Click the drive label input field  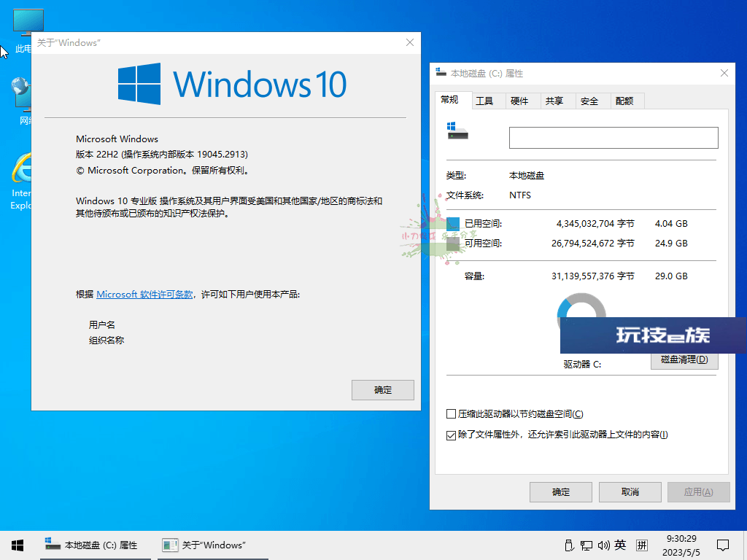(614, 138)
